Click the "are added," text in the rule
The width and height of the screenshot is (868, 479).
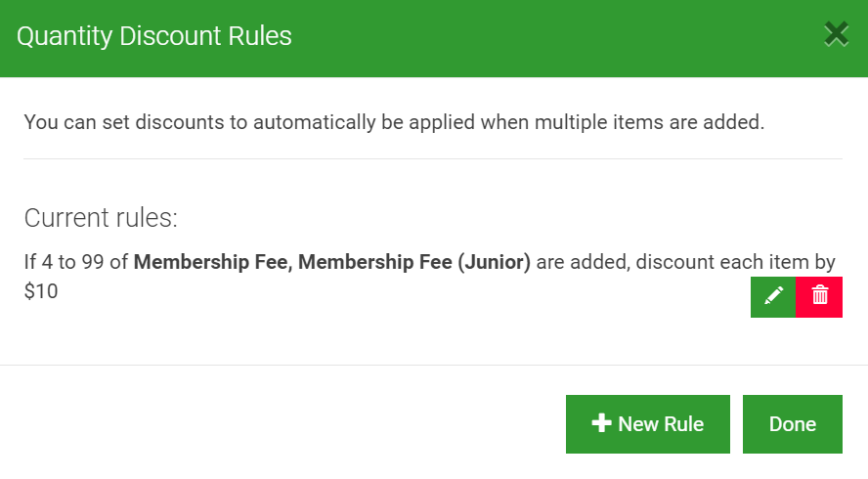click(583, 262)
